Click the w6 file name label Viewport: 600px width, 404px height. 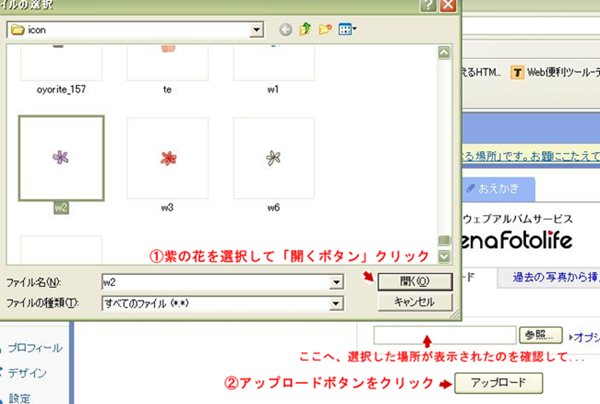(x=274, y=208)
